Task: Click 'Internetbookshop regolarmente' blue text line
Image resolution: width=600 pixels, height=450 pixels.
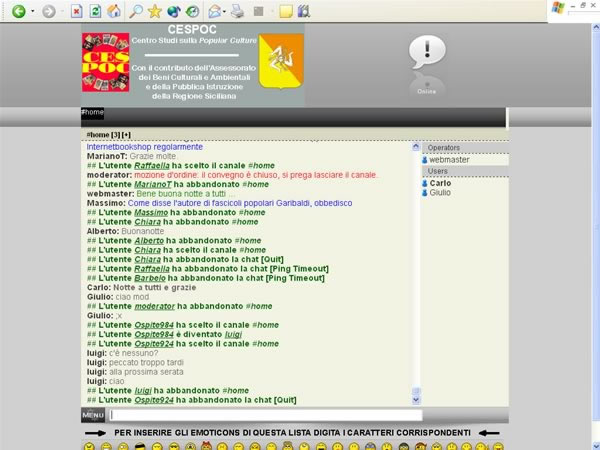Action: [145, 147]
